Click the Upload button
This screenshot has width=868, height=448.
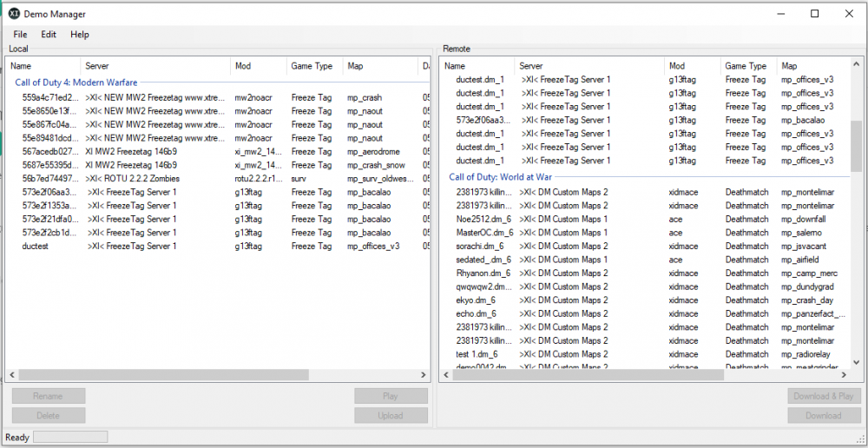pyautogui.click(x=391, y=416)
